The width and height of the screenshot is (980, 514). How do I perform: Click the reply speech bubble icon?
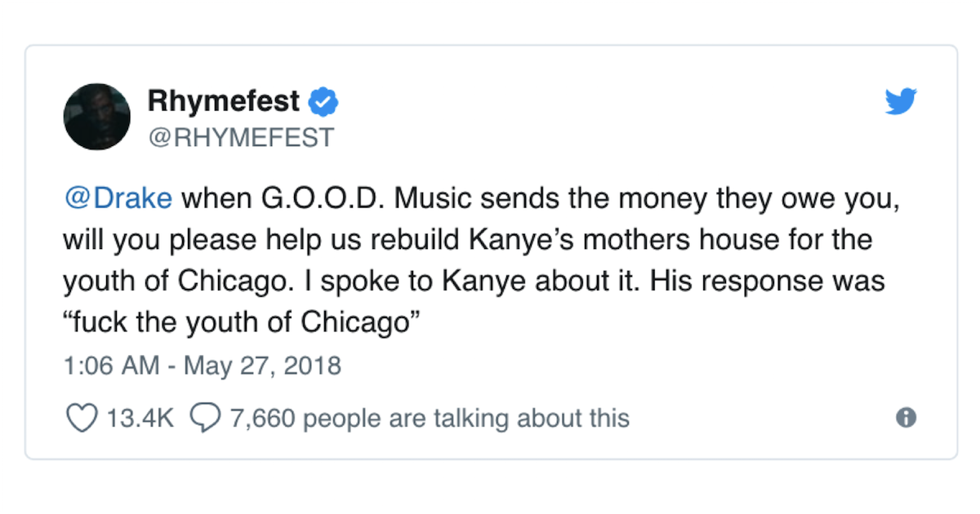(x=203, y=418)
